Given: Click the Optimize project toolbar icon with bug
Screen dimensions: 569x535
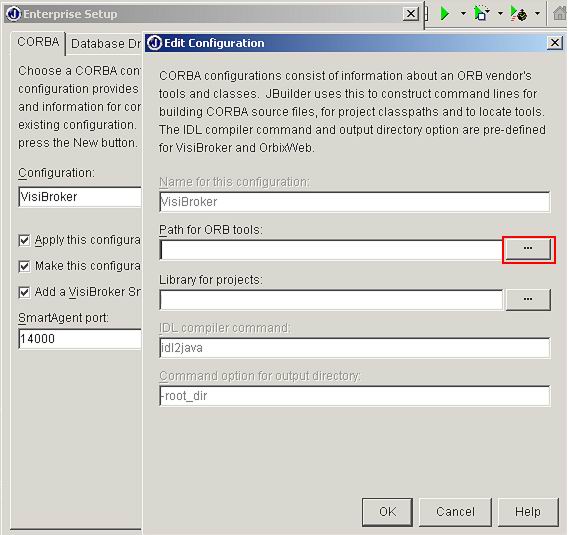Looking at the screenshot, I should 519,14.
